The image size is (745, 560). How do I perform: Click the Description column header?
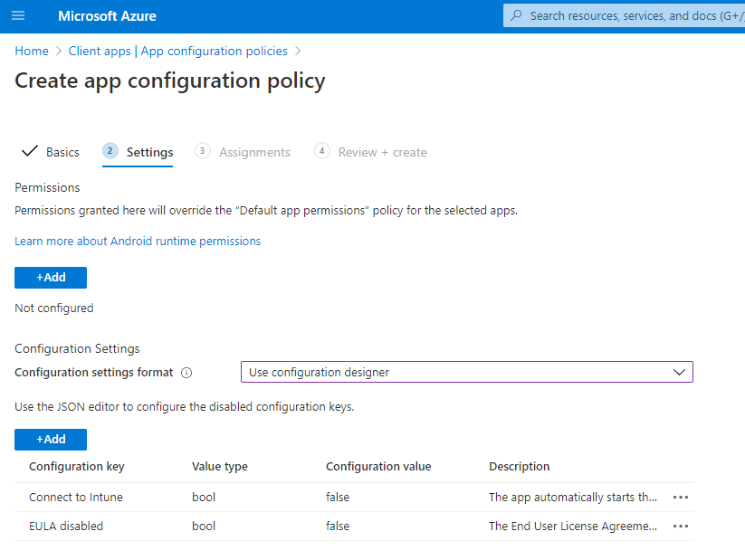(519, 467)
